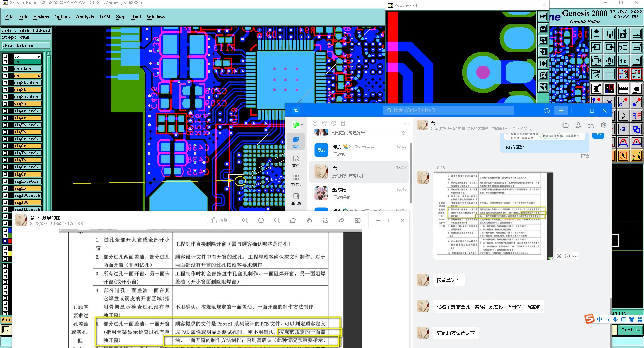Screen dimensions: 644x348
Task: Open the Inch units dropdown
Action: [x=631, y=330]
